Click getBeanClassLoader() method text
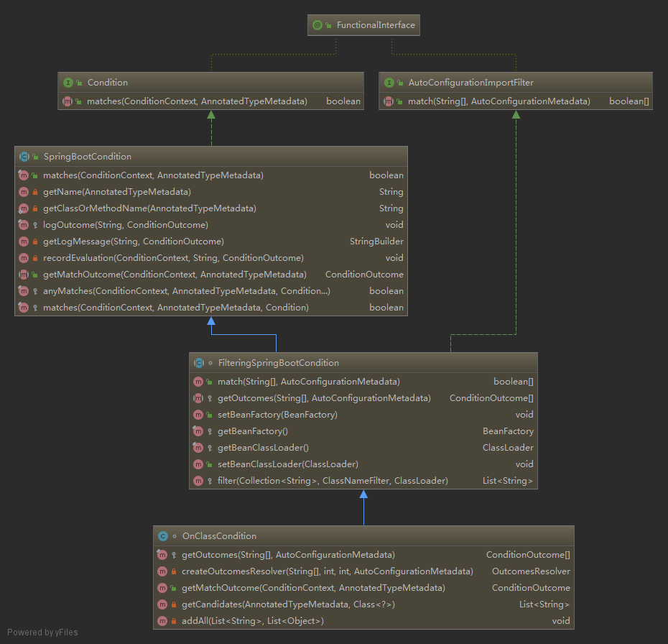 [x=263, y=448]
